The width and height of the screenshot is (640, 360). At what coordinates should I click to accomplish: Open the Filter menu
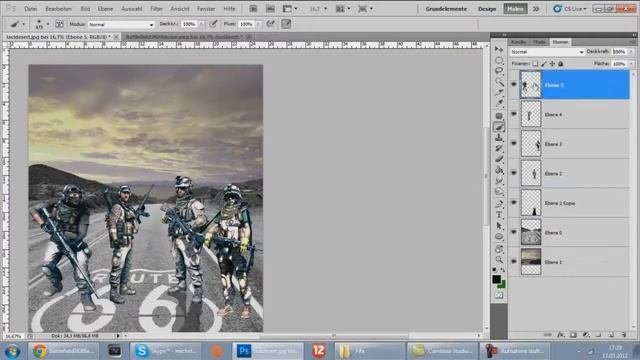[156, 9]
